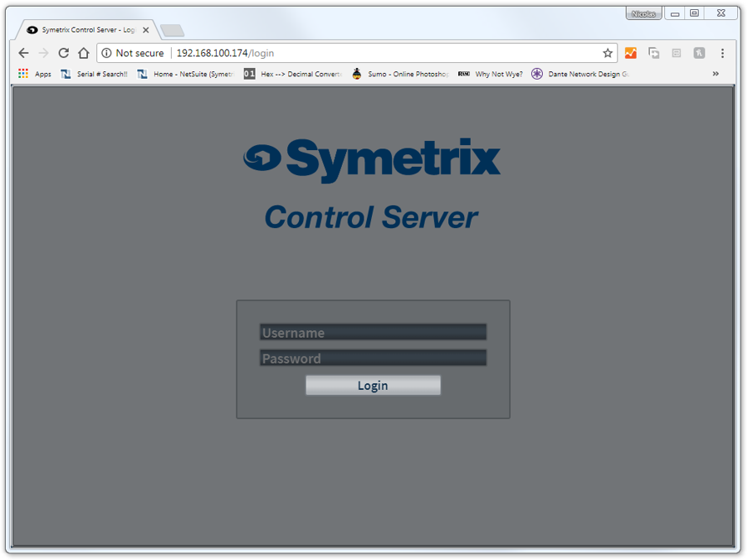Show more bookmarks with the double chevron
Viewport: 748px width, 560px height.
tap(716, 73)
